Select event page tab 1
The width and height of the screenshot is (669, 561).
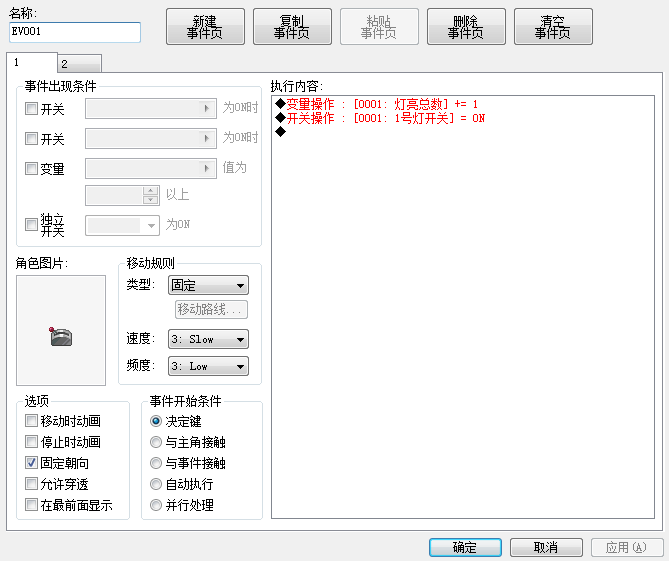pyautogui.click(x=32, y=63)
